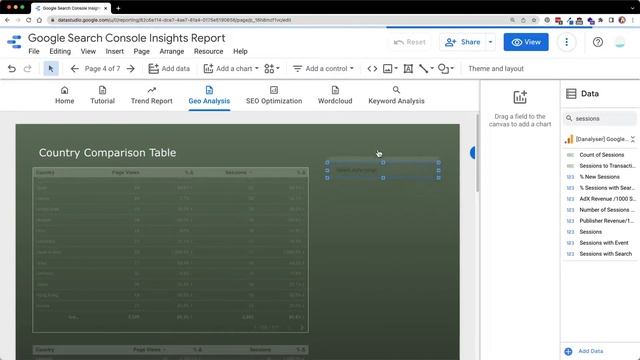Switch to Keyword Analysis tab

click(x=396, y=96)
